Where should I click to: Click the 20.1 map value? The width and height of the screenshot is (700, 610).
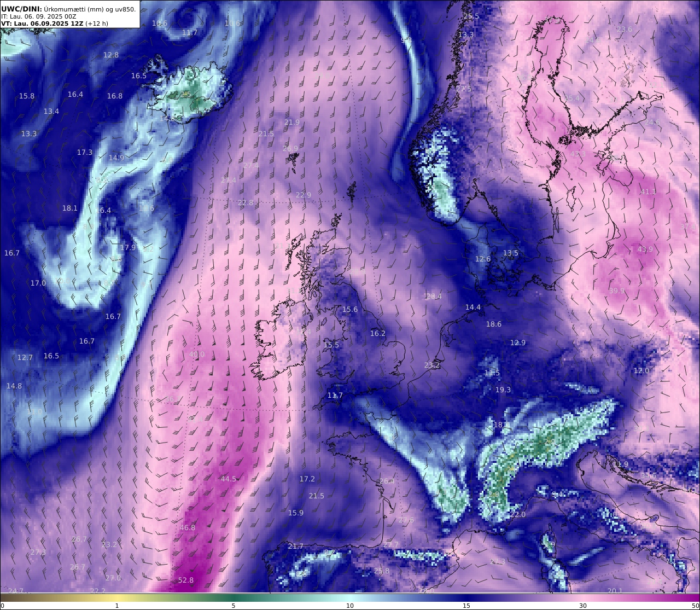[x=615, y=590]
